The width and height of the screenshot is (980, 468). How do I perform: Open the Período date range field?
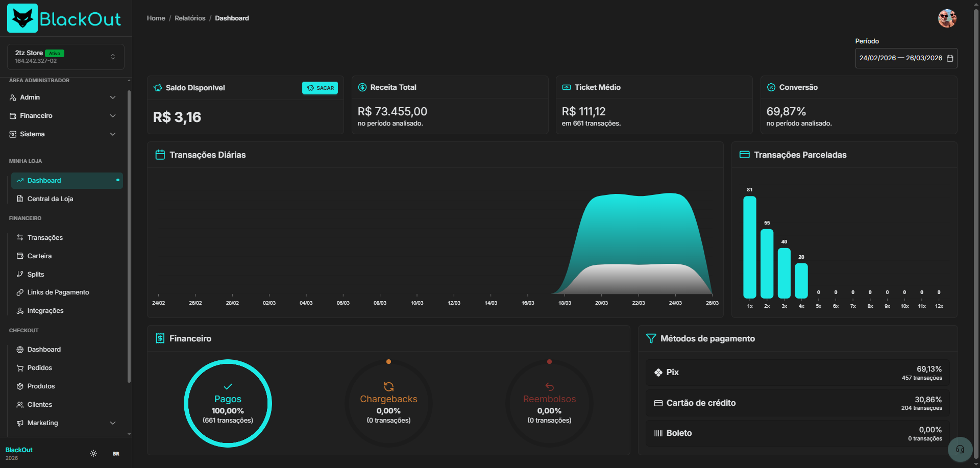pos(906,58)
